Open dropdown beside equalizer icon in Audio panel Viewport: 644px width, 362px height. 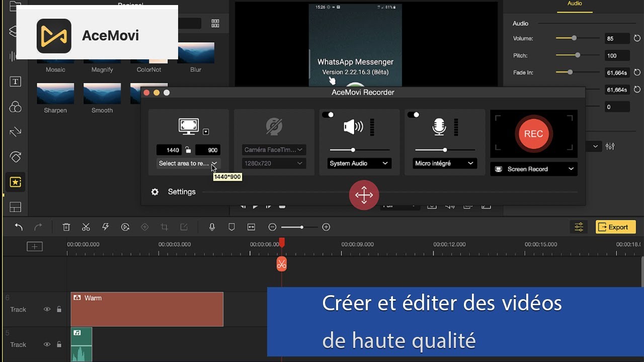tap(596, 146)
